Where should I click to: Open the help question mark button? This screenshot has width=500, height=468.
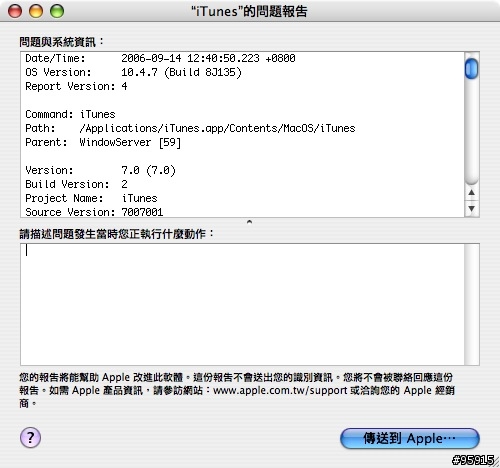[30, 437]
